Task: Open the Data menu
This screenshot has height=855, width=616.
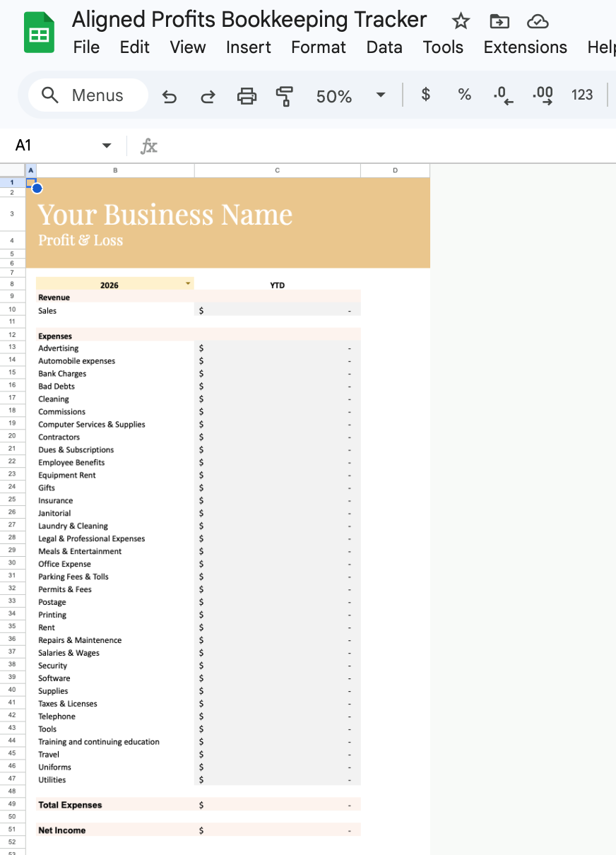Action: (384, 47)
